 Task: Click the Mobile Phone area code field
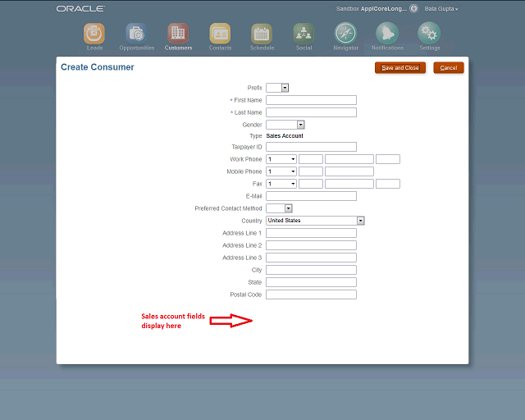point(311,171)
